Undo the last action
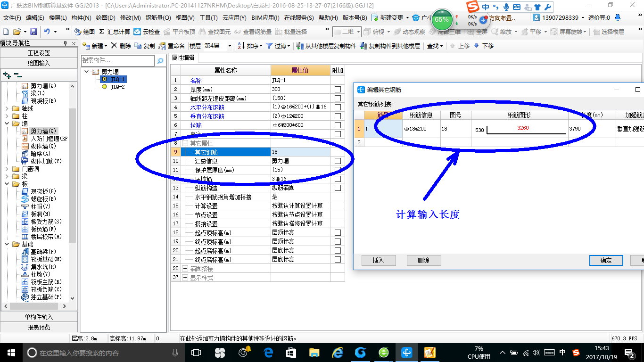644x362 pixels. (47, 32)
